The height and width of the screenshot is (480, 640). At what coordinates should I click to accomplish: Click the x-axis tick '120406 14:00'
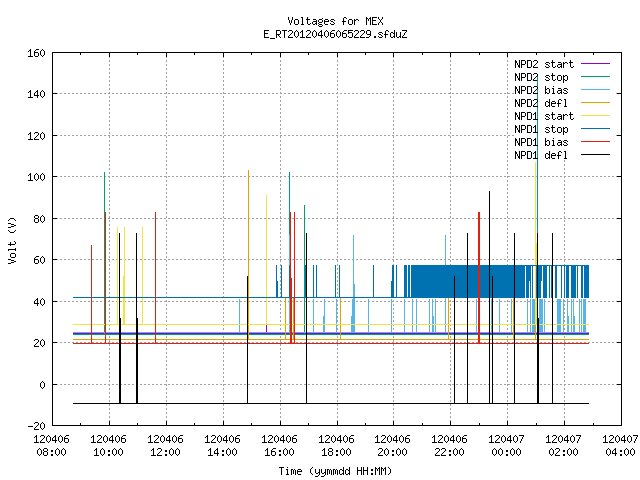[x=222, y=446]
